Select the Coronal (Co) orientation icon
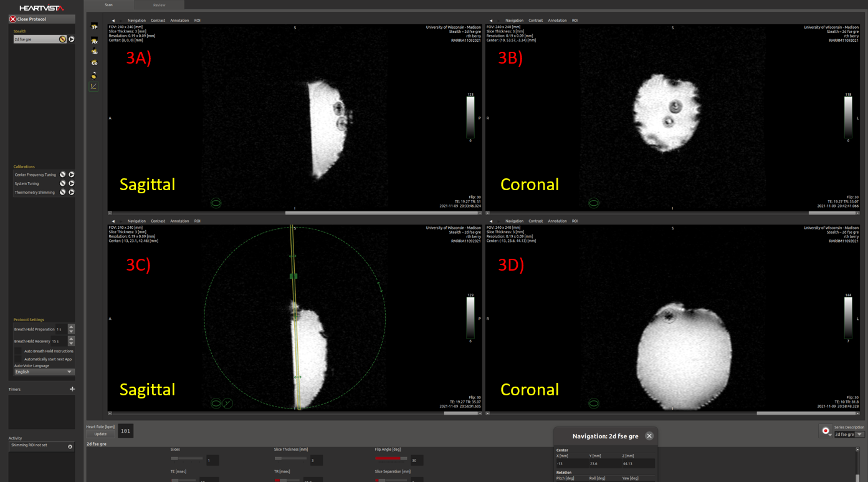 tap(94, 62)
